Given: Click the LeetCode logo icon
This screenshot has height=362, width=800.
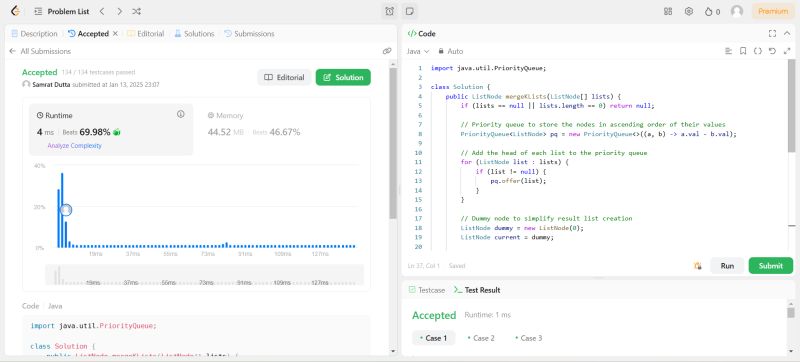Looking at the screenshot, I should tap(15, 11).
